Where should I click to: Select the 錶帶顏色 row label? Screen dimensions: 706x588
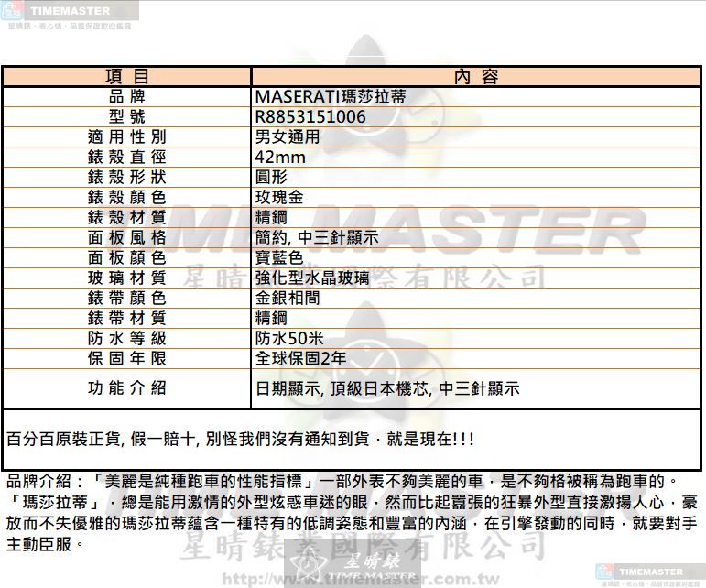127,298
